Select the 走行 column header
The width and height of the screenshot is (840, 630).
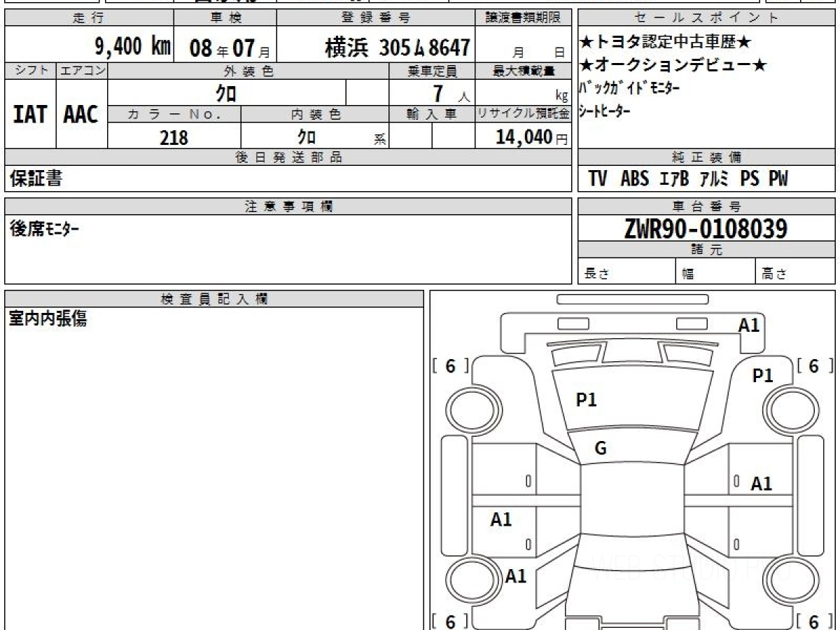(x=89, y=18)
